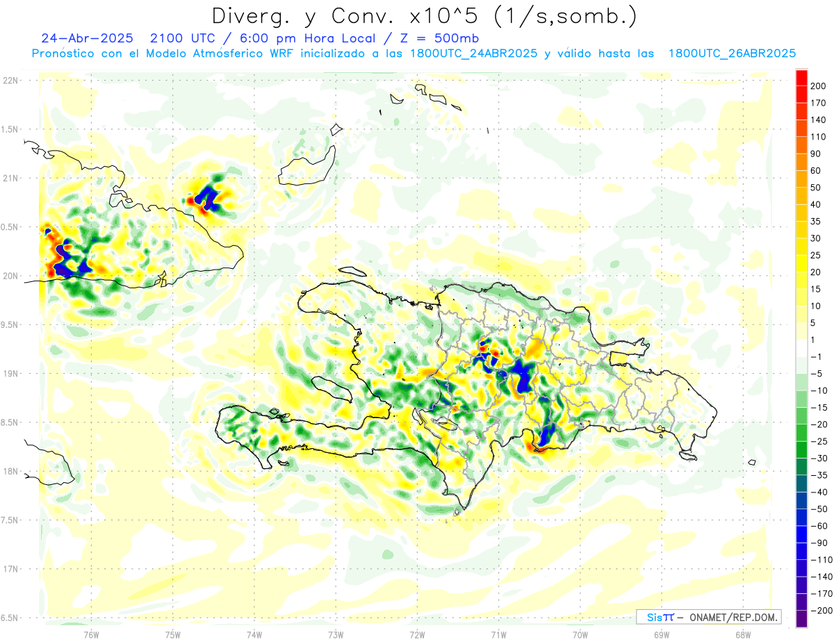The width and height of the screenshot is (834, 644).
Task: Click the colorbar value "140" (positive)
Action: coord(819,120)
